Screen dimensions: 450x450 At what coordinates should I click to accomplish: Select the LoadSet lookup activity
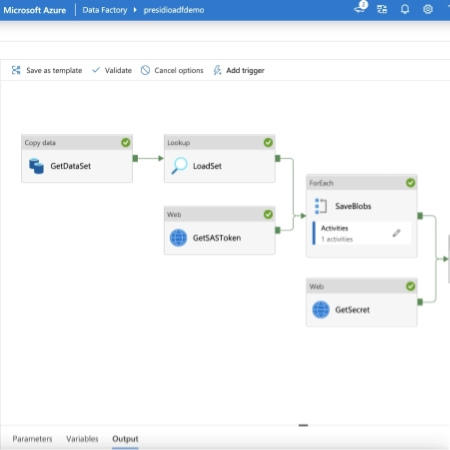coord(220,159)
